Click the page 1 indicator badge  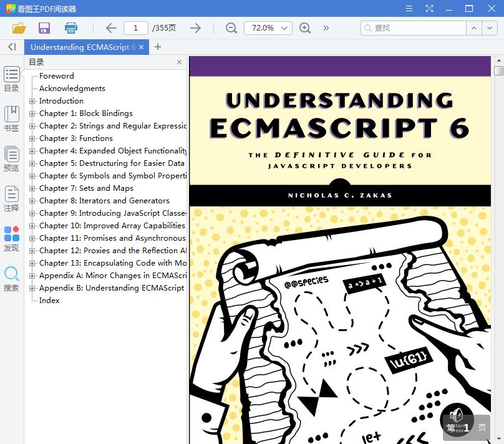tap(467, 427)
